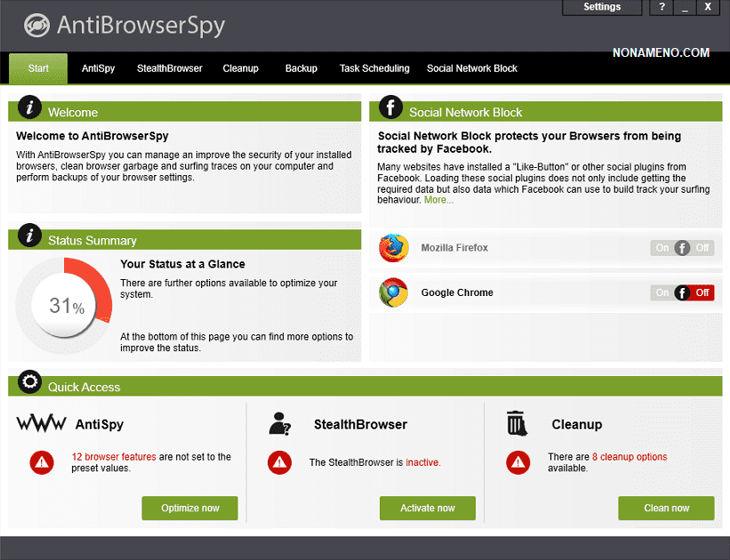Click the AntiSpy red warning icon
This screenshot has width=730, height=560.
point(42,462)
